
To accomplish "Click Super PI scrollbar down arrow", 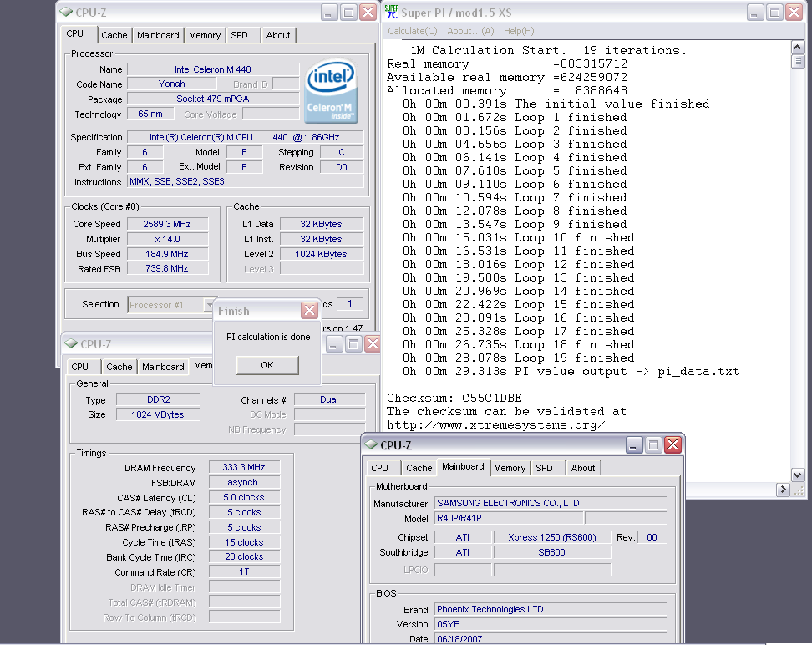I will tap(798, 475).
